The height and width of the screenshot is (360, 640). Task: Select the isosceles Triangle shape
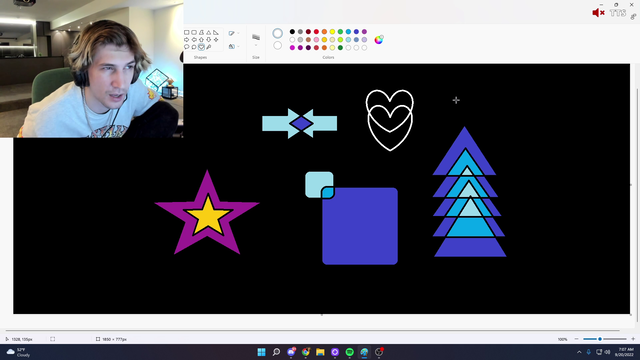(x=209, y=32)
